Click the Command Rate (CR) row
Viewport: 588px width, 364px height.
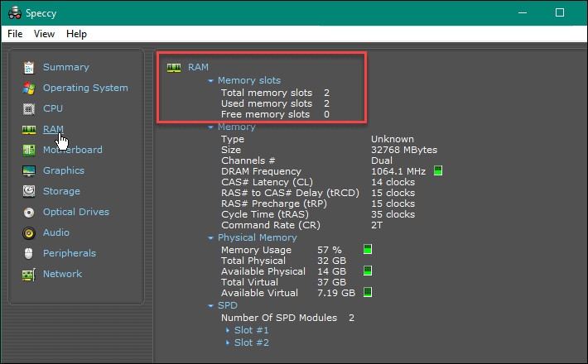click(302, 226)
